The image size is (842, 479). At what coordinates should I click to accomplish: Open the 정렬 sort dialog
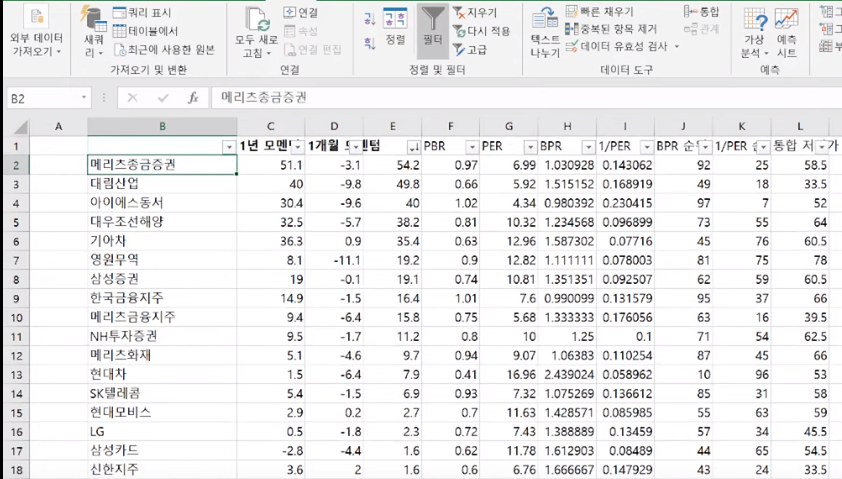pos(396,27)
